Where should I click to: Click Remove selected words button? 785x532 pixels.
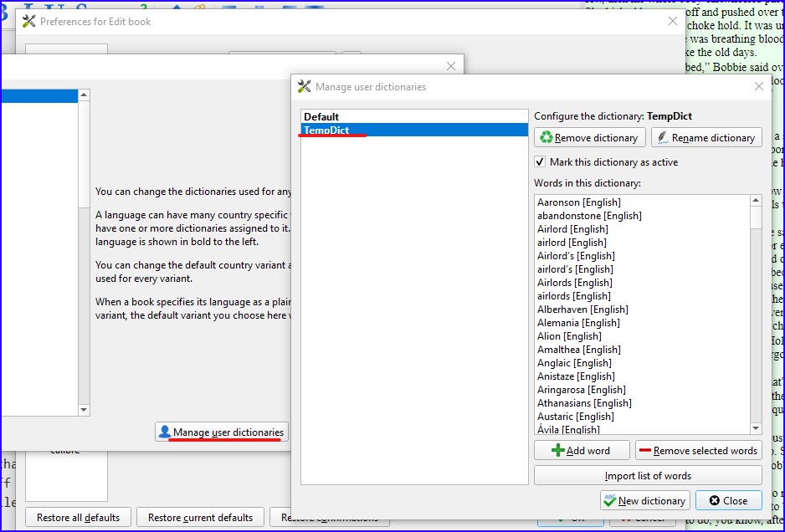pyautogui.click(x=699, y=450)
